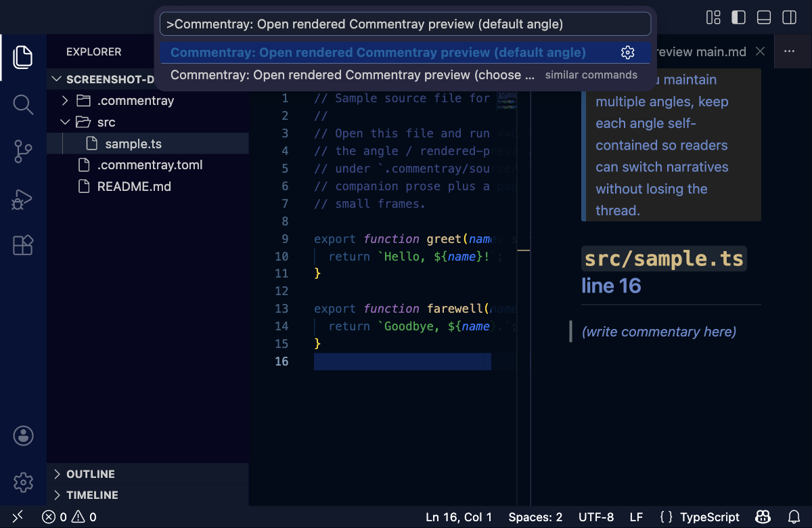Image resolution: width=812 pixels, height=528 pixels.
Task: Click Ln 16, Col 1 in status bar
Action: coord(459,517)
